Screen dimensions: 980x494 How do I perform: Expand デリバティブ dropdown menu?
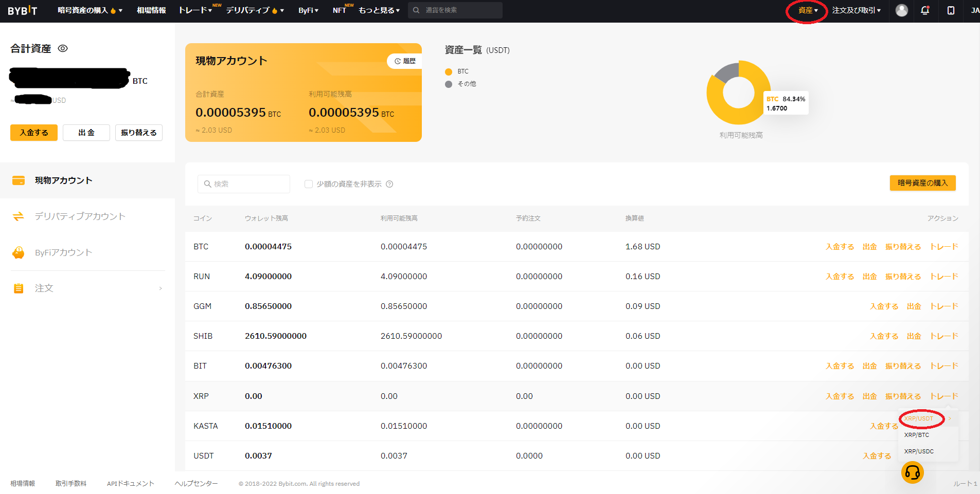pos(255,10)
